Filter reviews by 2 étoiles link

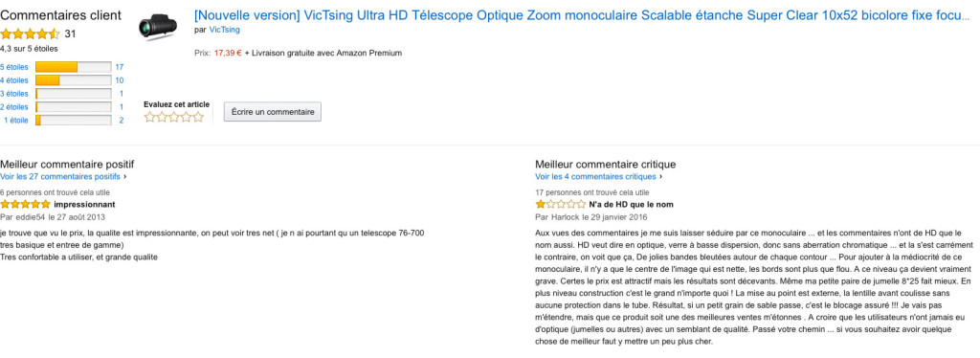point(14,107)
